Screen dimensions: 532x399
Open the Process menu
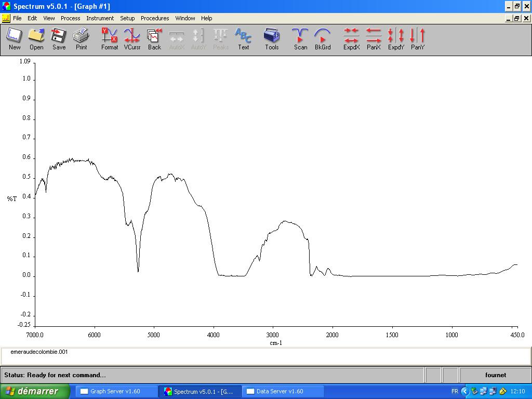tap(70, 18)
